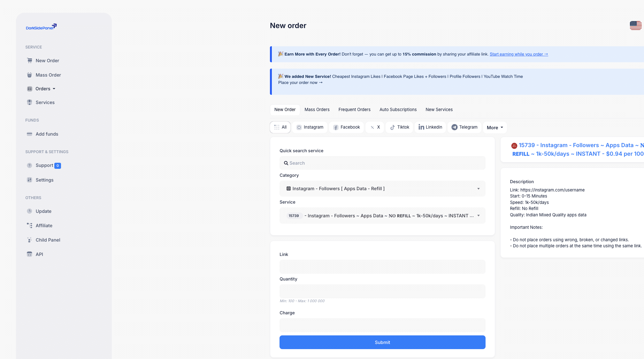
Task: Click into the Quantity input field
Action: click(x=382, y=291)
